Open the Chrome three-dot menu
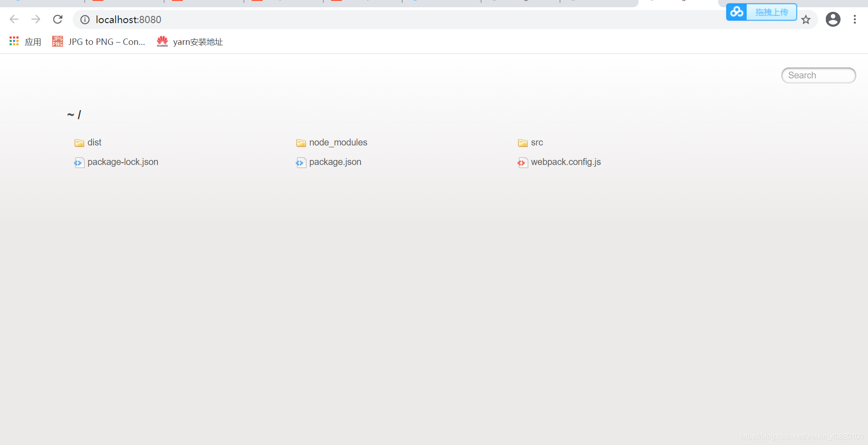Image resolution: width=868 pixels, height=445 pixels. tap(855, 19)
